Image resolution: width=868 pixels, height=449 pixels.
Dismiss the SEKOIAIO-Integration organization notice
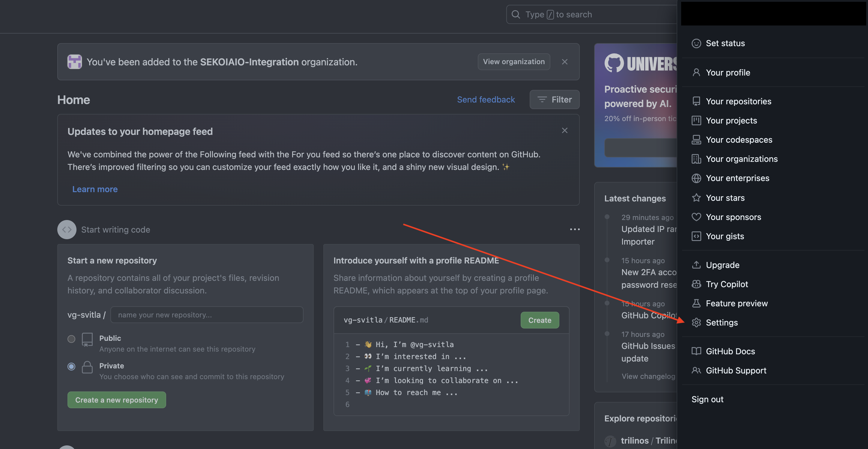pyautogui.click(x=564, y=62)
